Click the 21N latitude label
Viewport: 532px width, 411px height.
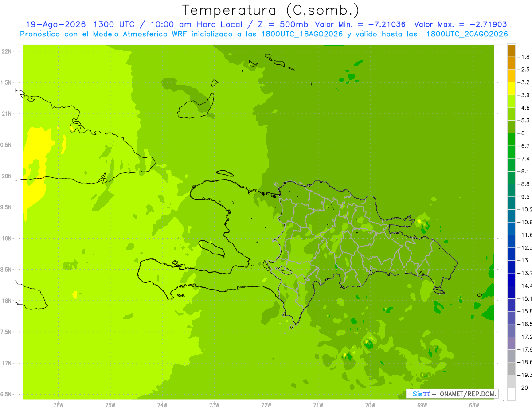pyautogui.click(x=7, y=114)
